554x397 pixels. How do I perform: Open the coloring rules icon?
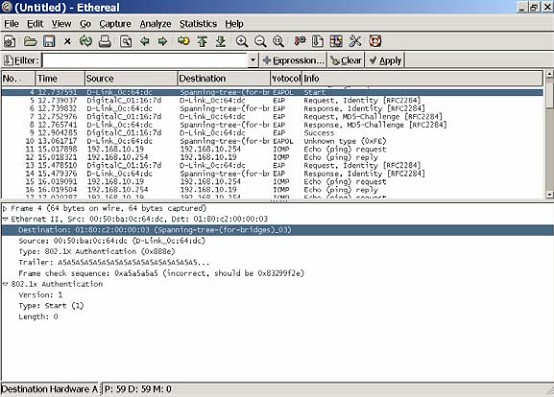[x=336, y=41]
